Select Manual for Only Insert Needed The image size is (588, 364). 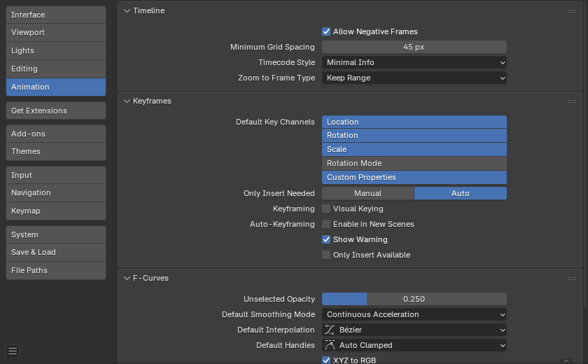click(368, 193)
